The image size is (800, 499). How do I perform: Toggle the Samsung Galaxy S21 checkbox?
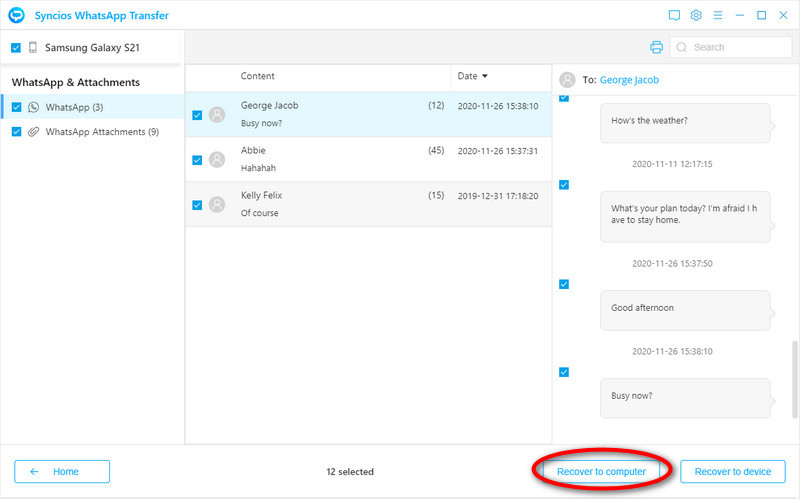pos(16,47)
